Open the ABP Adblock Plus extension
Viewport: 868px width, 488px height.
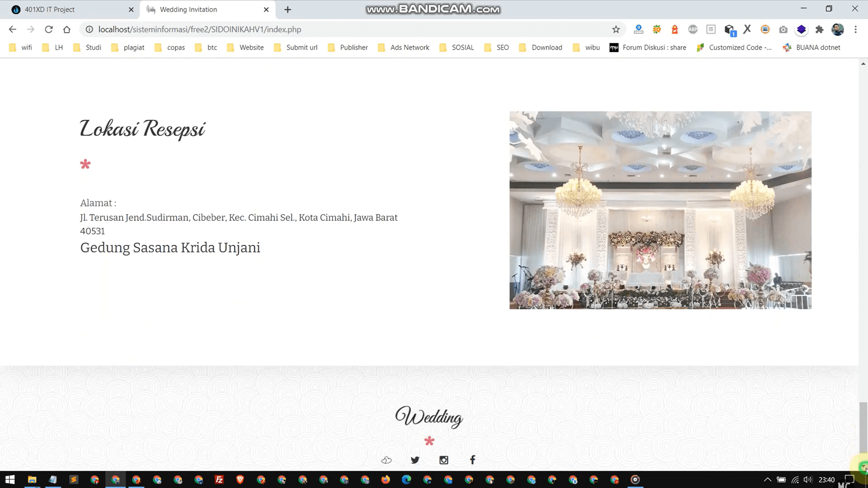(x=693, y=29)
